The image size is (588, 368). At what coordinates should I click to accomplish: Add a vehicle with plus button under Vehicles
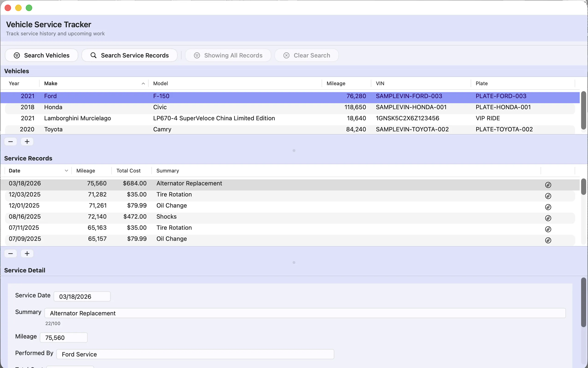27,142
